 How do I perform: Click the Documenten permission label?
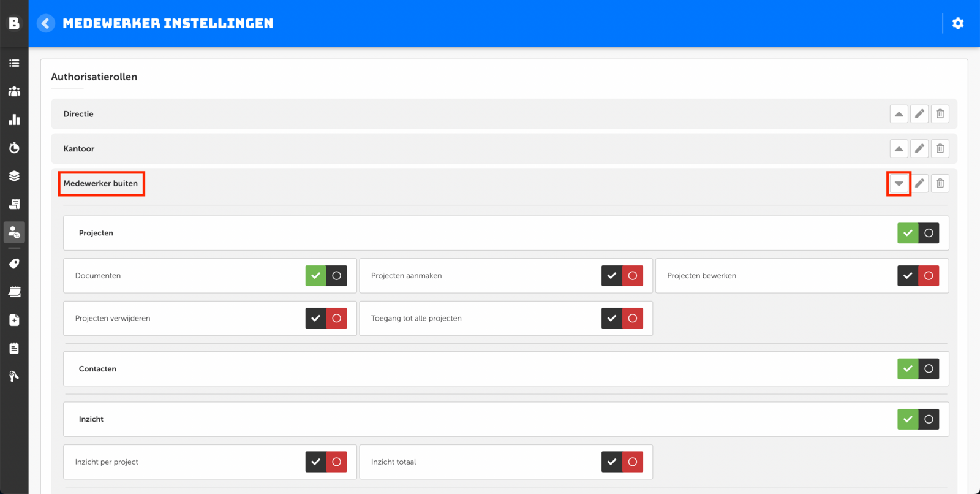[x=98, y=276]
